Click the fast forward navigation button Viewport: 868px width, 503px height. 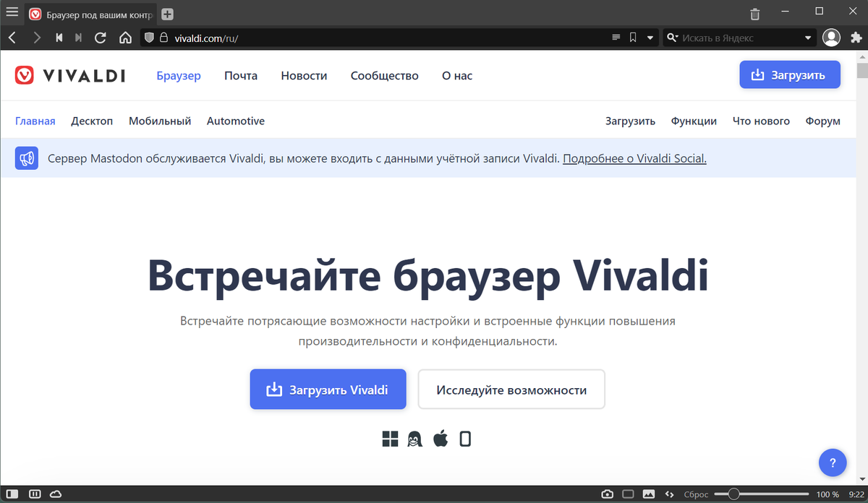(x=78, y=38)
